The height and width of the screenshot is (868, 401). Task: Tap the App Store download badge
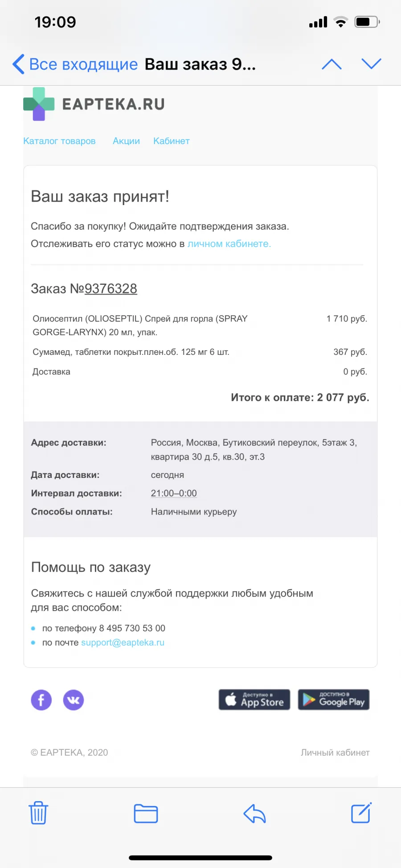[x=254, y=699]
